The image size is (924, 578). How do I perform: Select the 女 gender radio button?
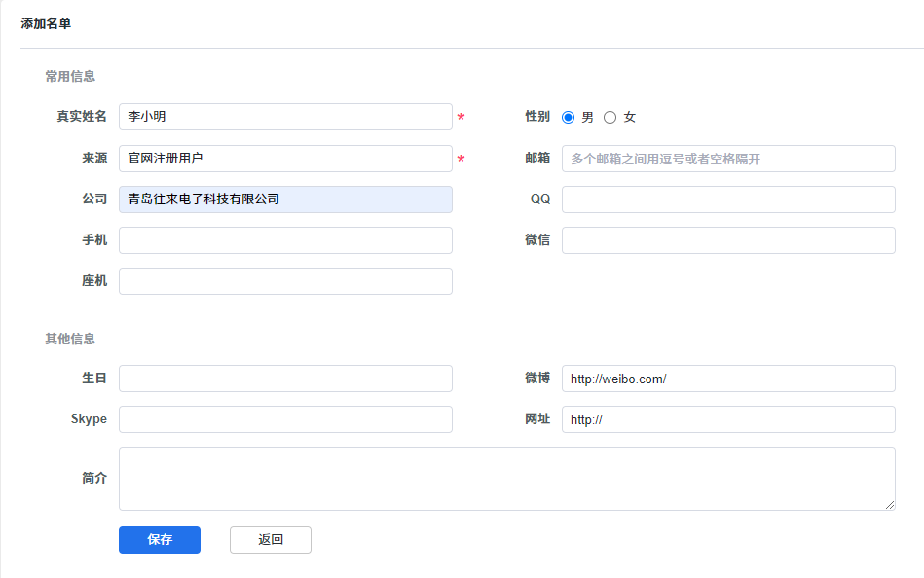tap(610, 117)
